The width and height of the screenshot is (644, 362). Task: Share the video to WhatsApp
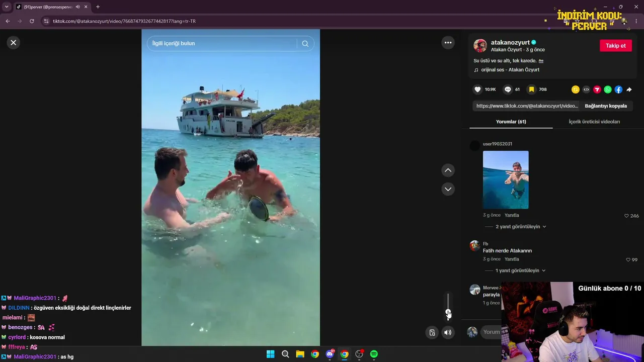pos(608,89)
